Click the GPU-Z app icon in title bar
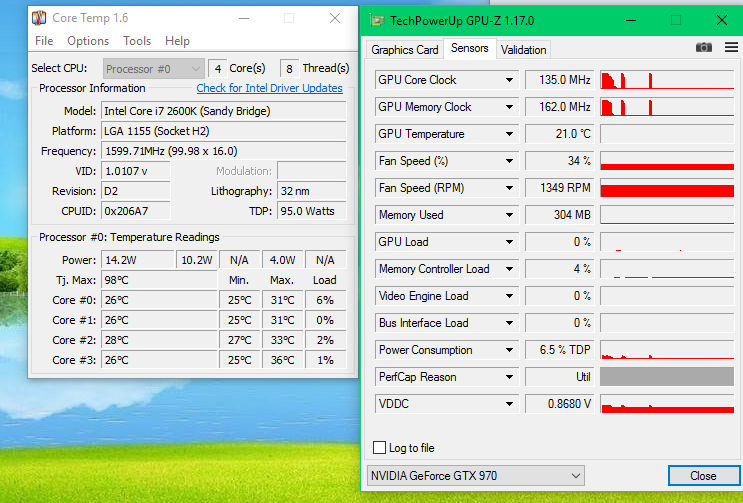743x503 pixels. click(x=378, y=20)
